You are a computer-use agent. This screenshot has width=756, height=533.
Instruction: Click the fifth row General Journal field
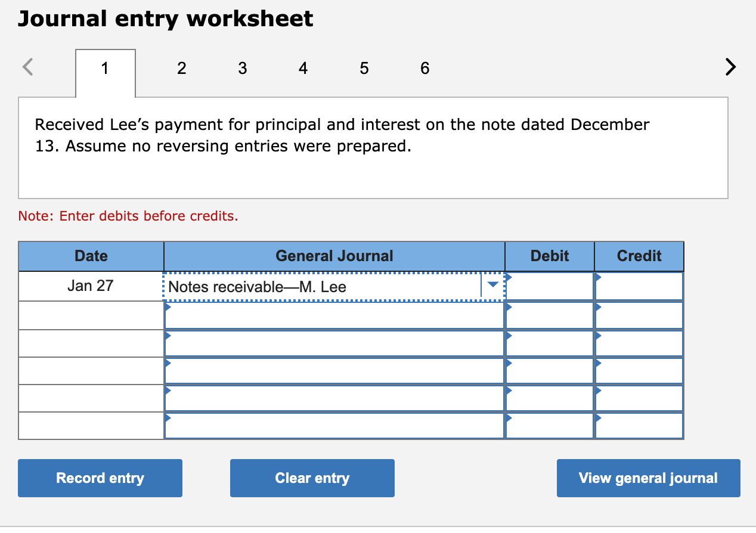[334, 398]
